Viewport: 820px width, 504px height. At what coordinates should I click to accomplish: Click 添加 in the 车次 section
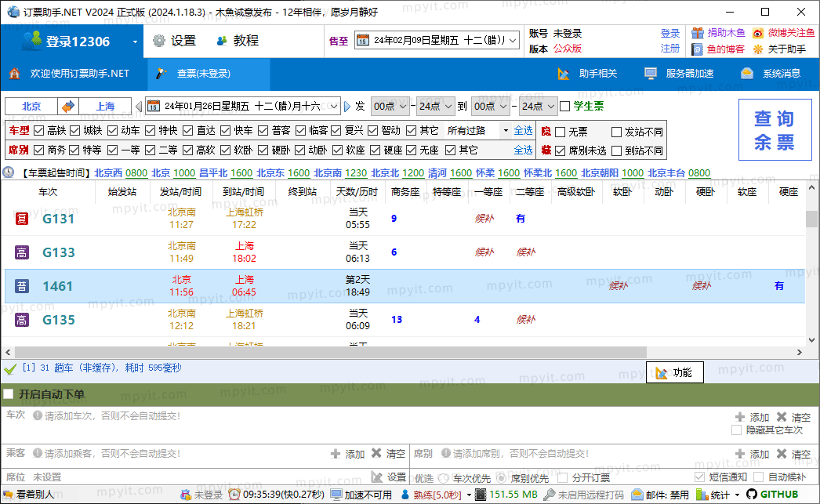(x=752, y=417)
